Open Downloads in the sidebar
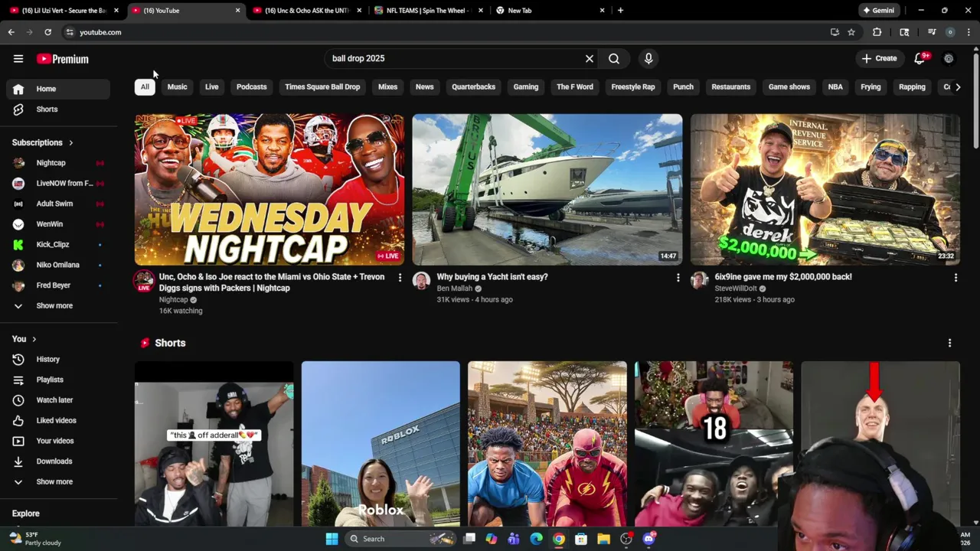This screenshot has height=551, width=980. click(x=58, y=461)
